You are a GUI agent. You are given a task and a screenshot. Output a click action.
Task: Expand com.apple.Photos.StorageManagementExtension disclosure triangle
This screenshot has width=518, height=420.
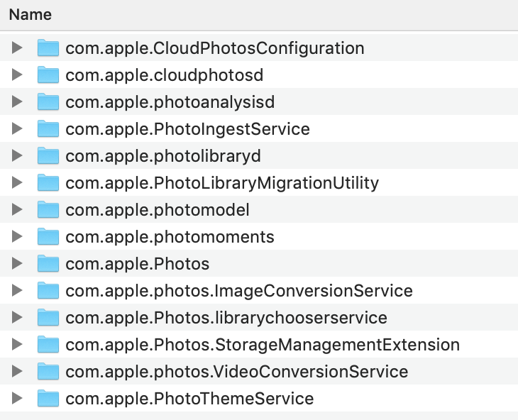pos(17,345)
